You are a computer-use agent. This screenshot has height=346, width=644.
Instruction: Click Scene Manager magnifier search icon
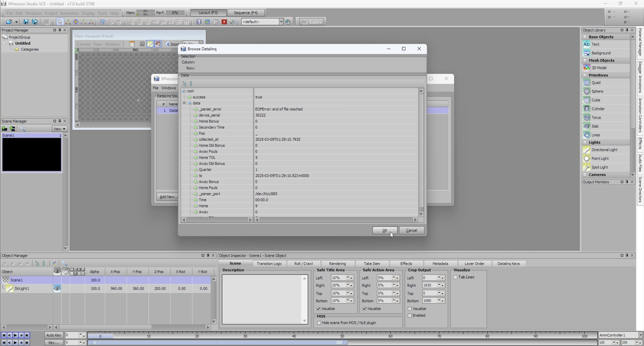coord(22,129)
